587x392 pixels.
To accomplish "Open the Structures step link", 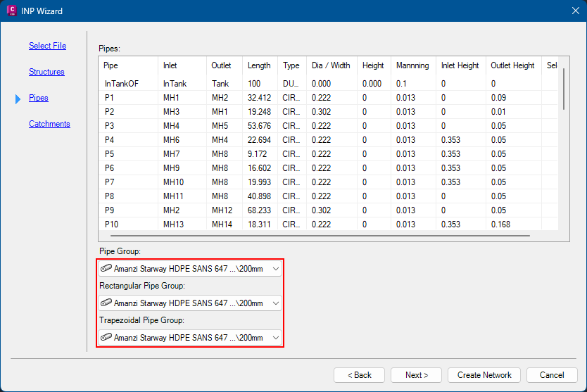I will [46, 72].
